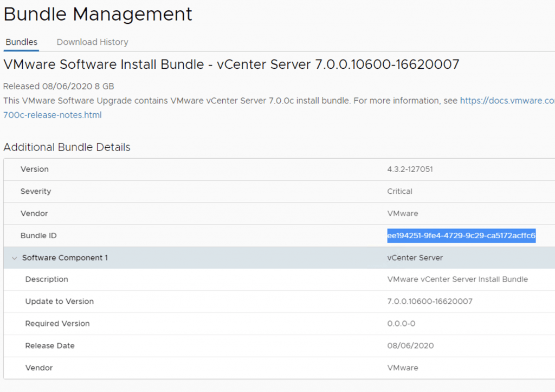Click the Update to Version value
Image resolution: width=555 pixels, height=392 pixels.
point(430,302)
